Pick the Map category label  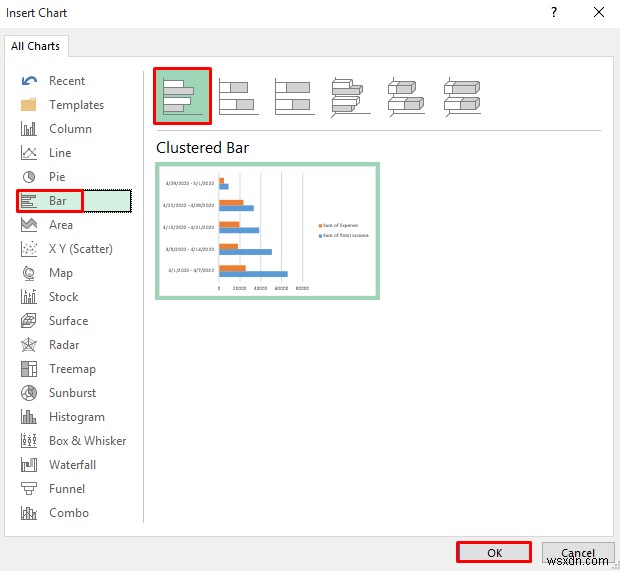click(61, 273)
